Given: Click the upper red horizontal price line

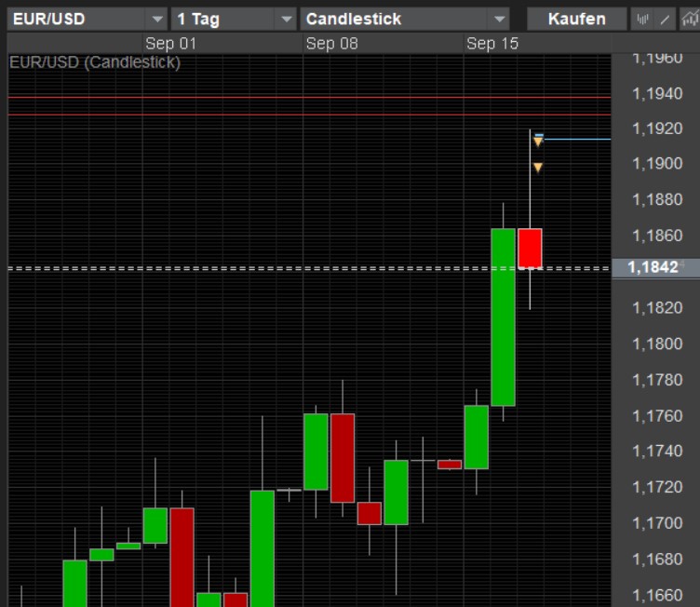Looking at the screenshot, I should [x=309, y=97].
